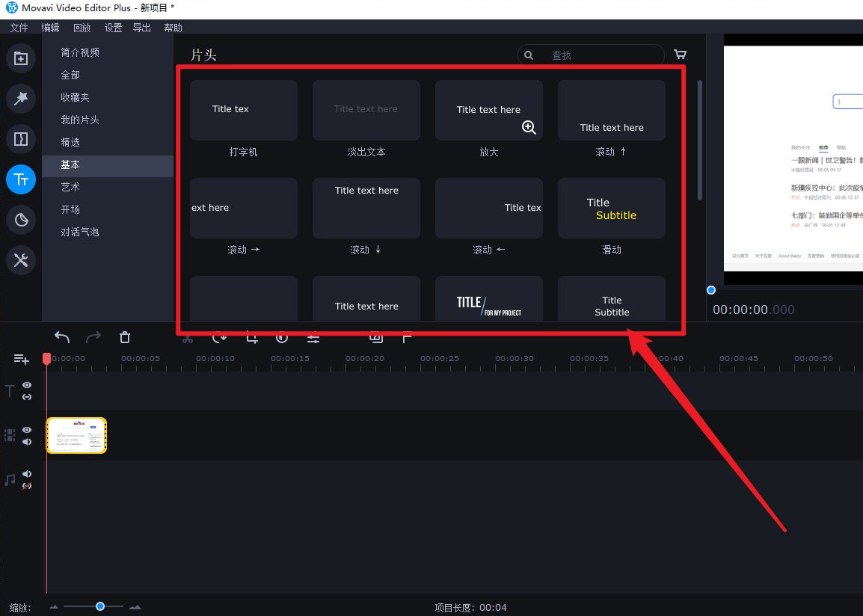Open clip properties sliders icon
Screen dimensions: 863x616
tap(313, 337)
